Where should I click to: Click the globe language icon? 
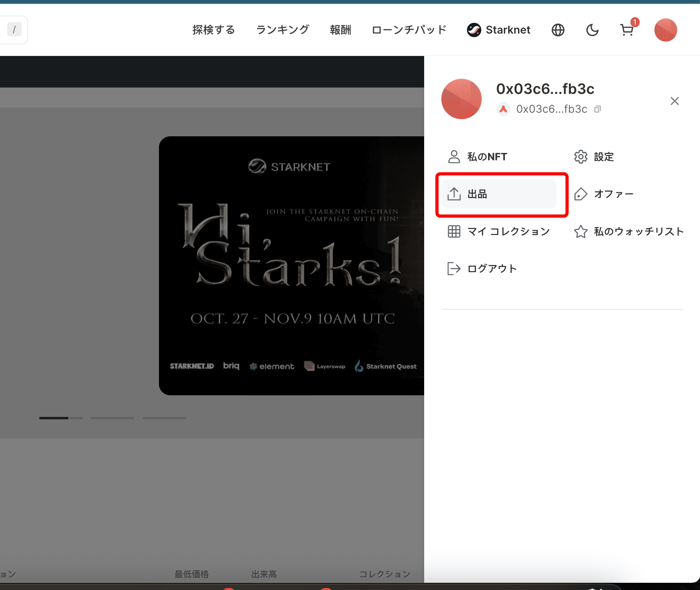(558, 30)
